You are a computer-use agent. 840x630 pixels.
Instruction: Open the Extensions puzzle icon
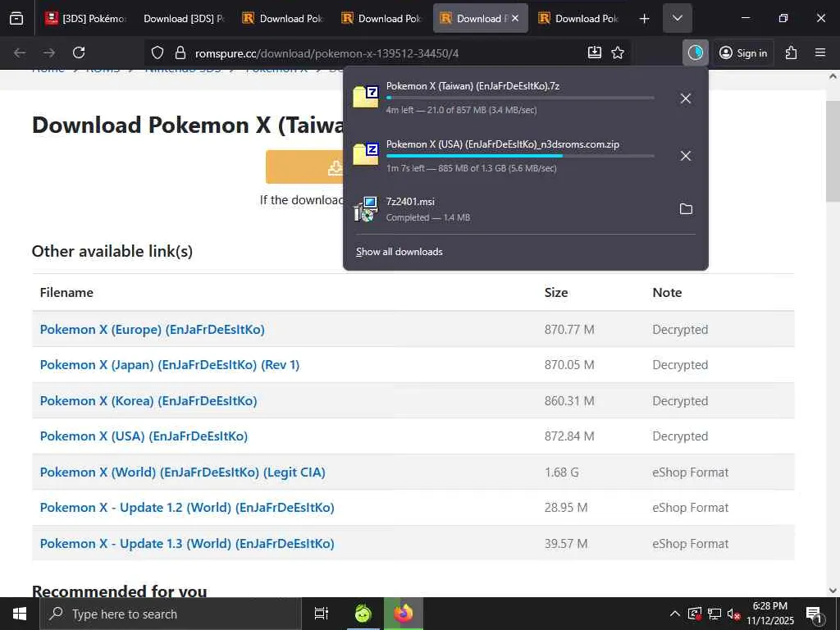tap(792, 52)
